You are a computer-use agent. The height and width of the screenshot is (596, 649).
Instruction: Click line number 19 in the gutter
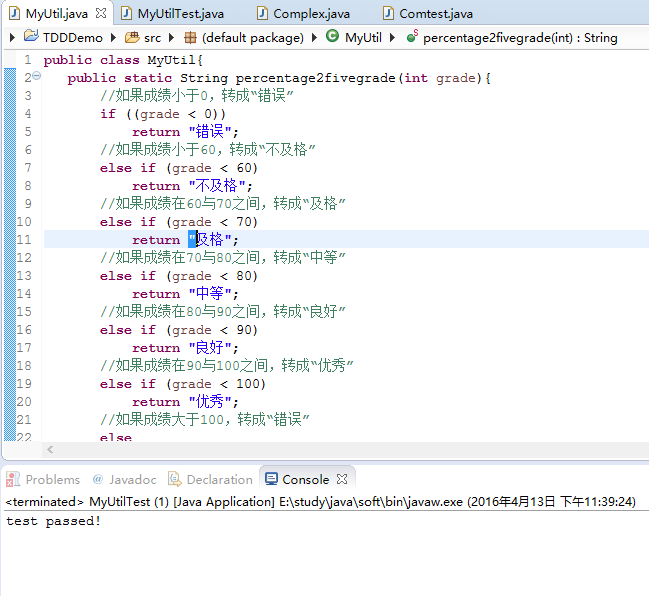24,384
